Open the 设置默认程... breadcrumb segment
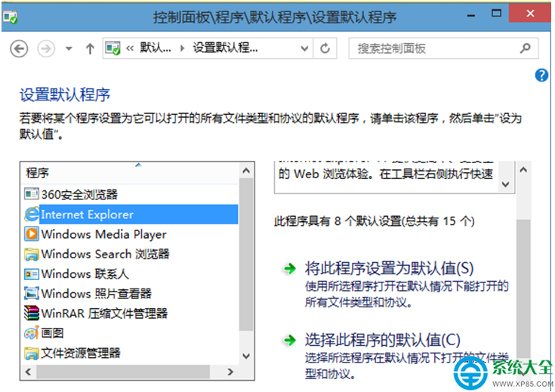The image size is (555, 392). click(225, 48)
